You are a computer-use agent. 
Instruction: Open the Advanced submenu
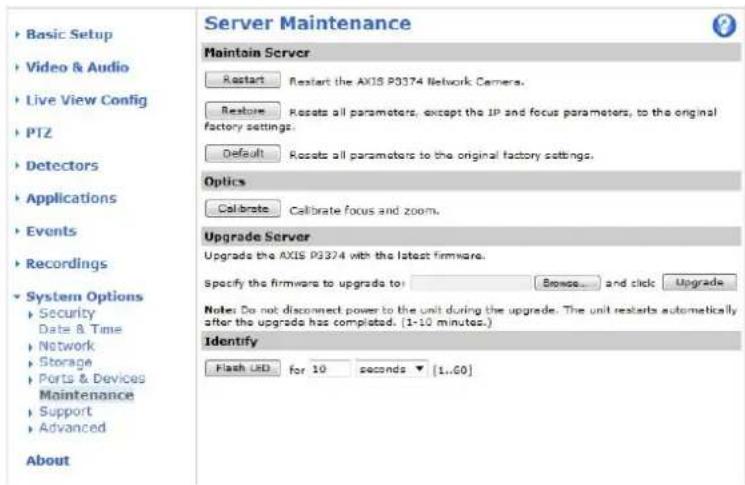(72, 428)
